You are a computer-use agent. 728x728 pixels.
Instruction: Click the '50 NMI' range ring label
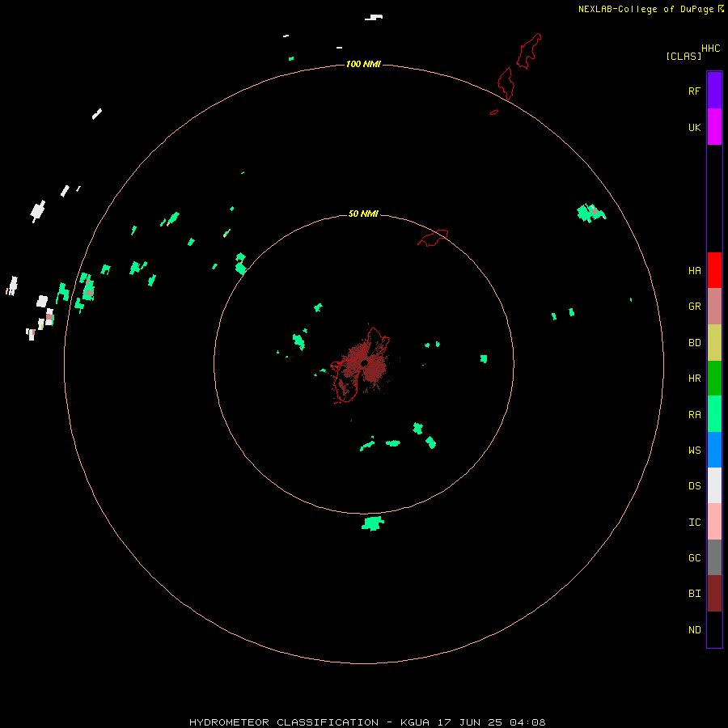coord(363,214)
